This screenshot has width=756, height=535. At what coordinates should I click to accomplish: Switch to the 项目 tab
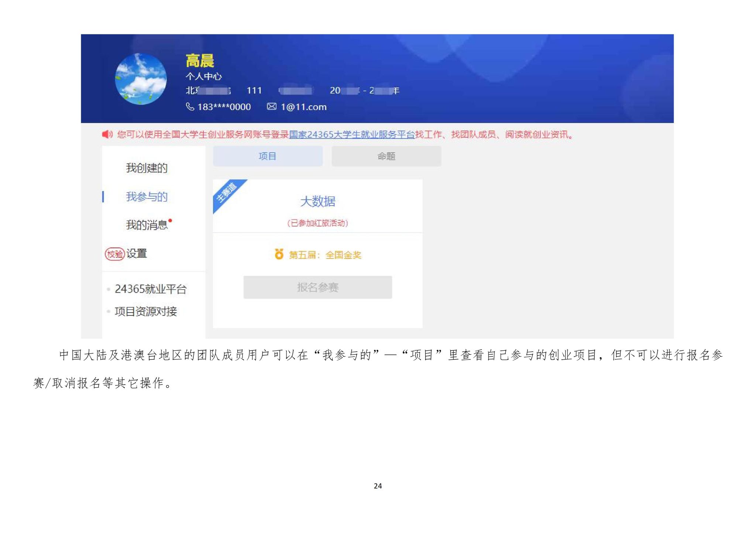pyautogui.click(x=268, y=156)
